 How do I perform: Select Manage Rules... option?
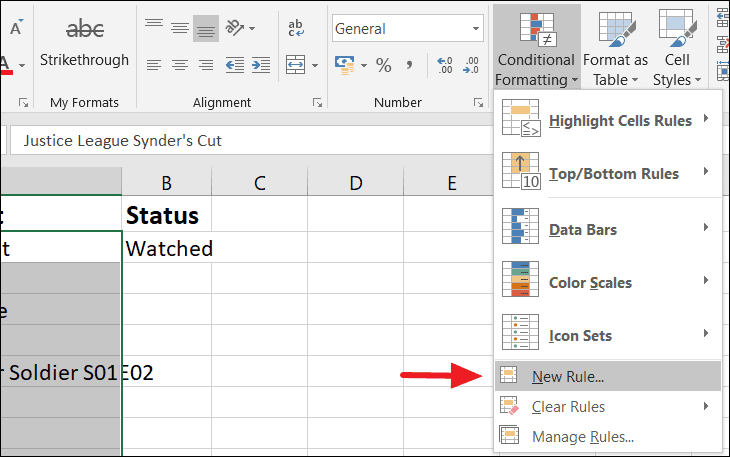tap(608, 436)
